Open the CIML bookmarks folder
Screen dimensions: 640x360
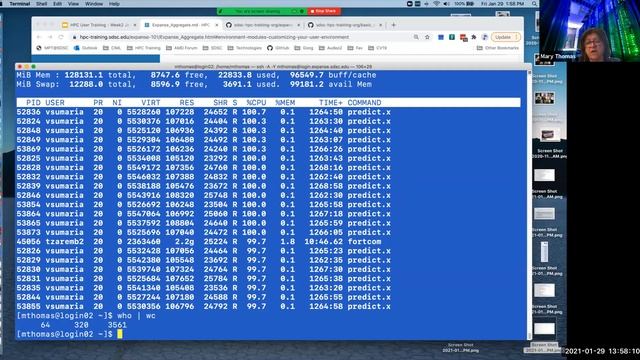(112, 48)
